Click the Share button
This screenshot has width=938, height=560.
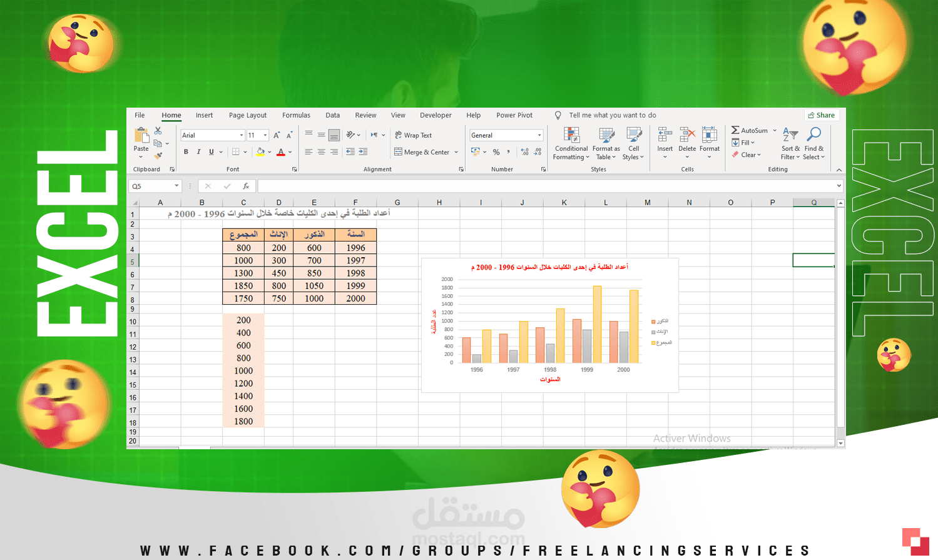(822, 115)
